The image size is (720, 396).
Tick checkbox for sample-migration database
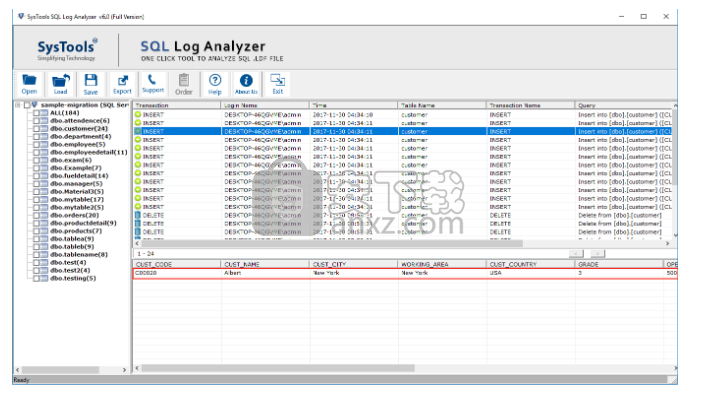[27, 105]
